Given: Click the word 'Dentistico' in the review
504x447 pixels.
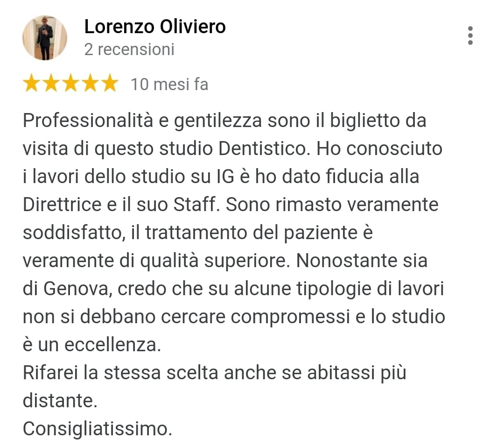Looking at the screenshot, I should coord(262,149).
